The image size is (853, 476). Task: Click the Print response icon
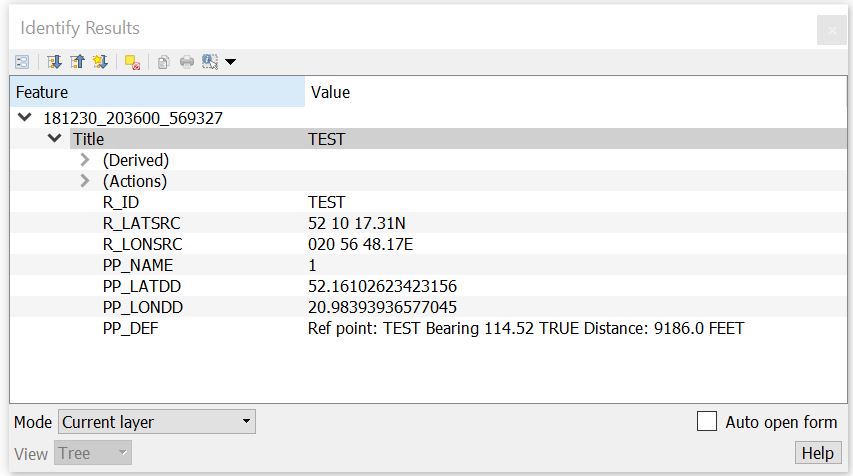pyautogui.click(x=187, y=62)
